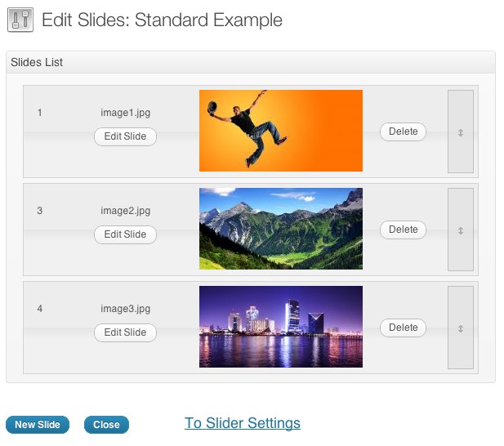Click the image1.jpg filename label
The height and width of the screenshot is (446, 504).
pyautogui.click(x=125, y=113)
